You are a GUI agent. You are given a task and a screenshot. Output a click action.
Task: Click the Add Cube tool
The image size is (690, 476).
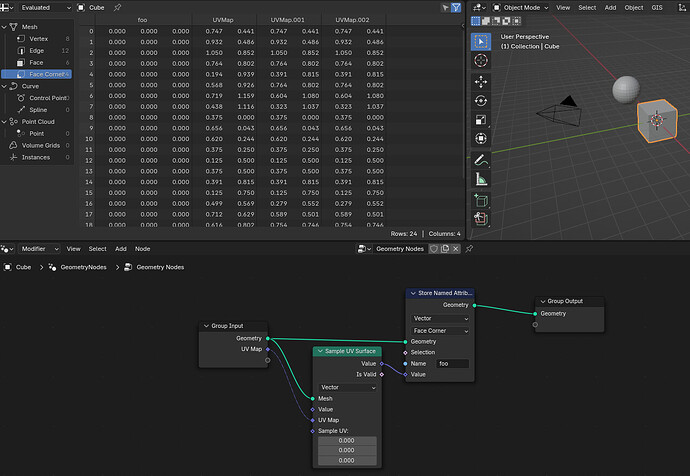coord(481,201)
